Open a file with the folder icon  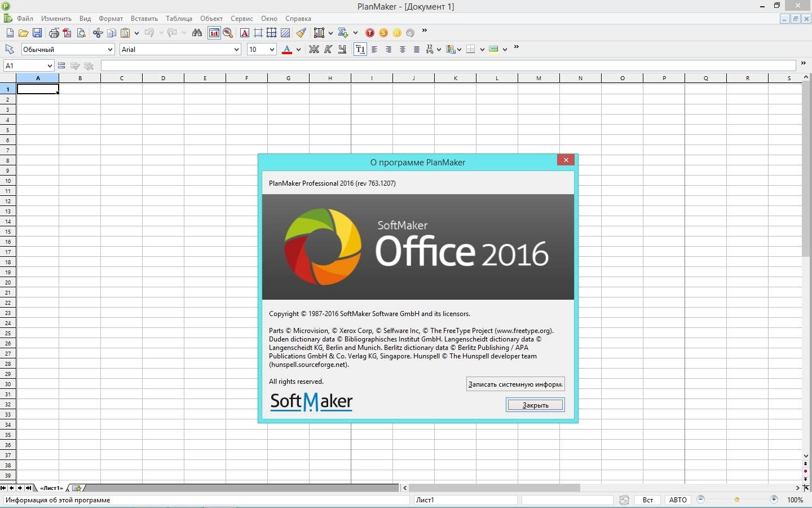point(23,33)
